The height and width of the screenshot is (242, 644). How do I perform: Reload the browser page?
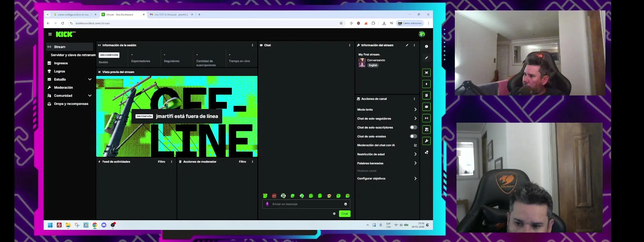pos(62,23)
